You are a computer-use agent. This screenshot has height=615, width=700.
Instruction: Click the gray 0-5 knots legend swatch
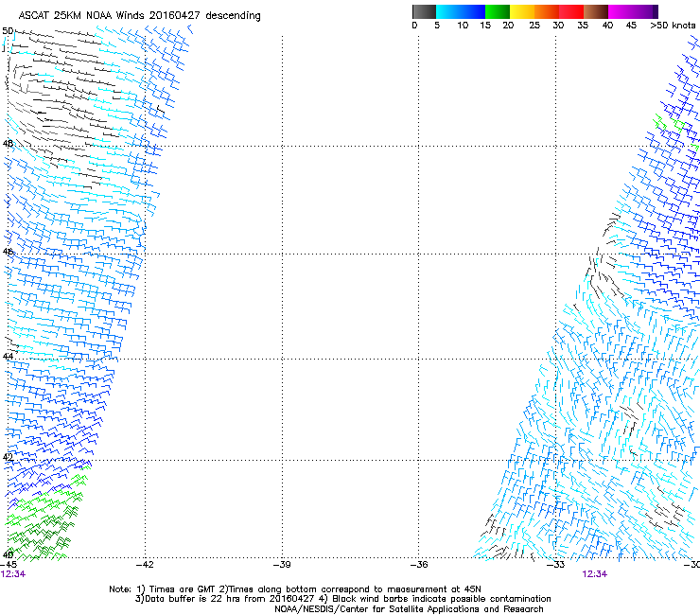coord(424,11)
